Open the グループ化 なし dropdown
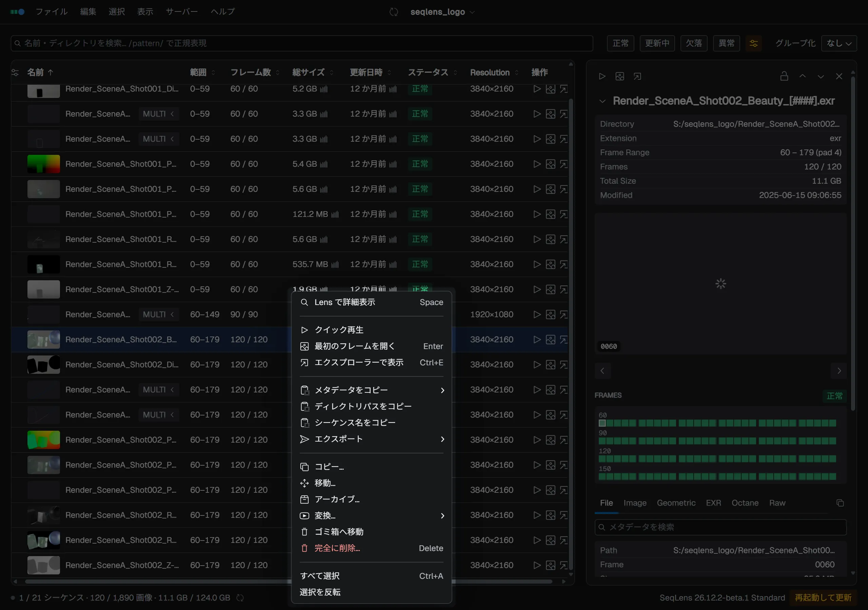The height and width of the screenshot is (610, 868). 839,43
